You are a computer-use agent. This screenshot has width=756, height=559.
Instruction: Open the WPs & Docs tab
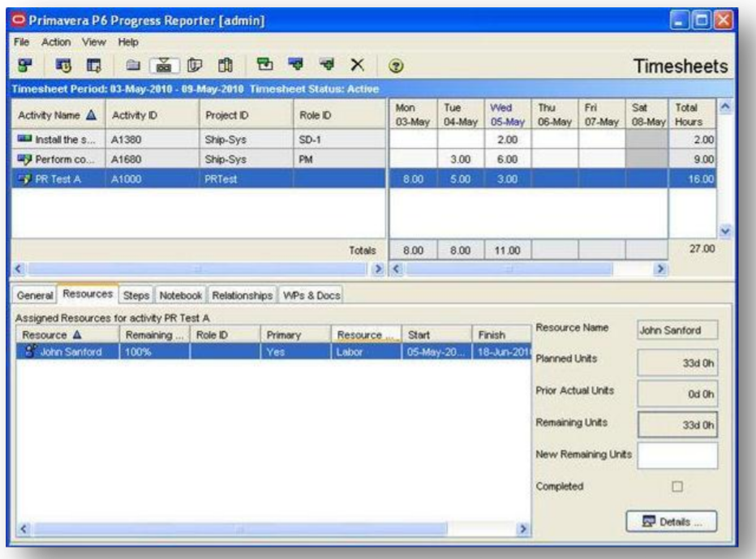(311, 295)
